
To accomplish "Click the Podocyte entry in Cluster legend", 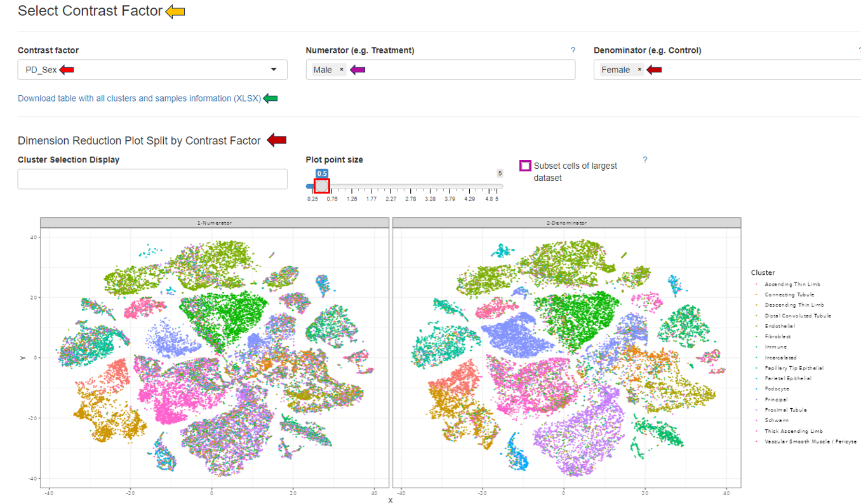I will pos(777,389).
